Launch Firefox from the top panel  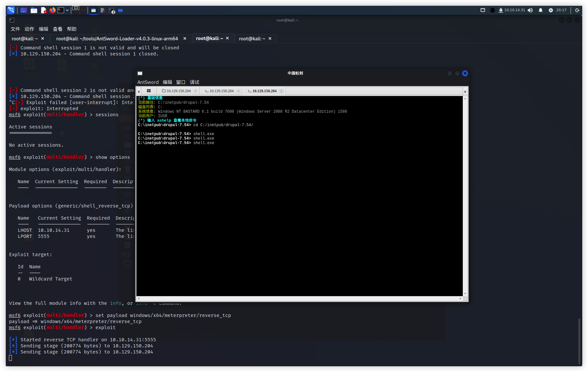coord(52,10)
